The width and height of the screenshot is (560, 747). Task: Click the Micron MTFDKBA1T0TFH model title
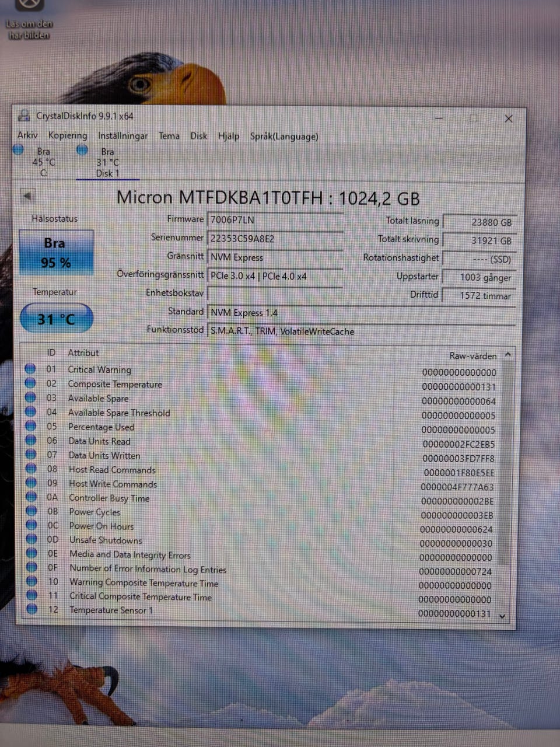tap(268, 198)
